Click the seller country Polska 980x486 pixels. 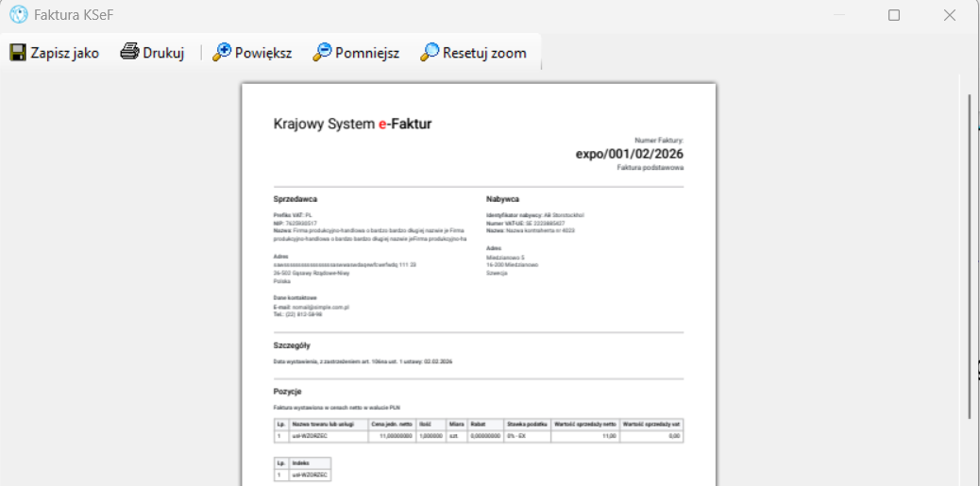click(282, 281)
